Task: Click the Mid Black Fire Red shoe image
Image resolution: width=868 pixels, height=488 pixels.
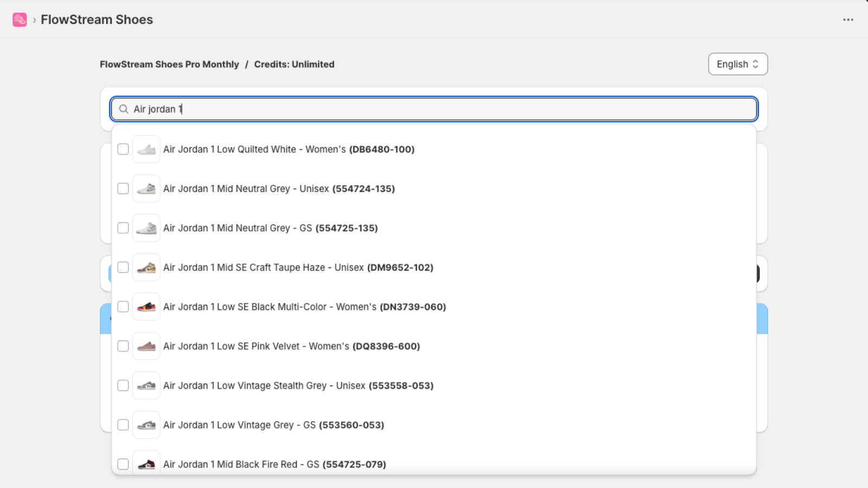Action: coord(146,464)
